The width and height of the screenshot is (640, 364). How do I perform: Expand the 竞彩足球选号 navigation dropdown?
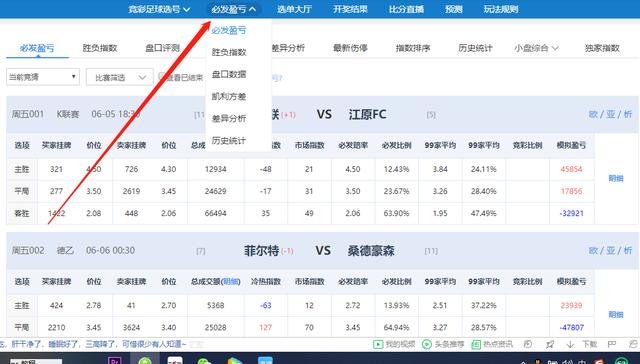(159, 9)
